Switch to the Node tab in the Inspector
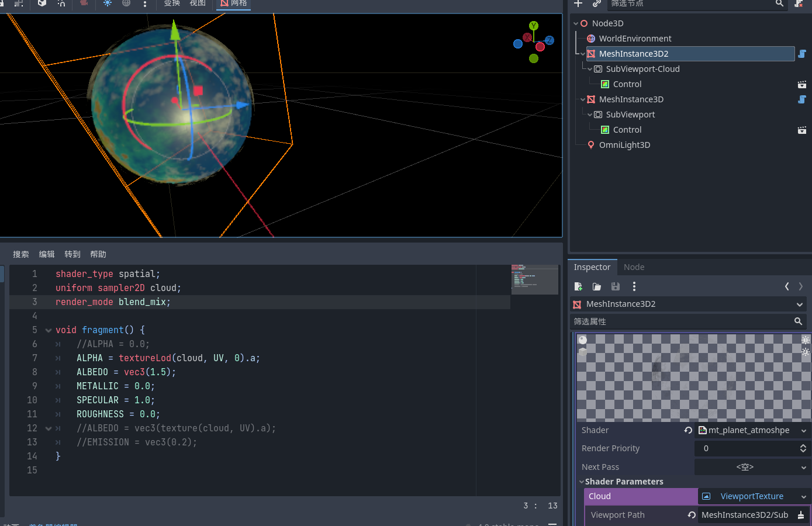This screenshot has height=526, width=812. pos(634,267)
